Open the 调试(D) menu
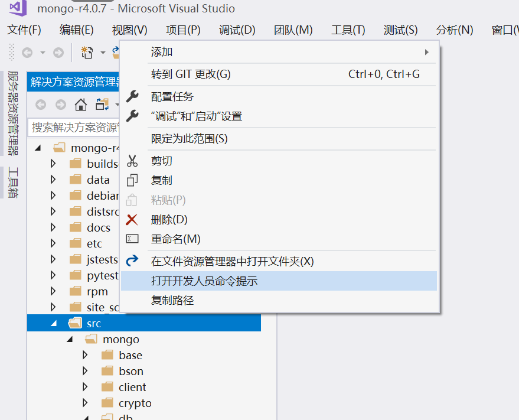 pos(237,30)
